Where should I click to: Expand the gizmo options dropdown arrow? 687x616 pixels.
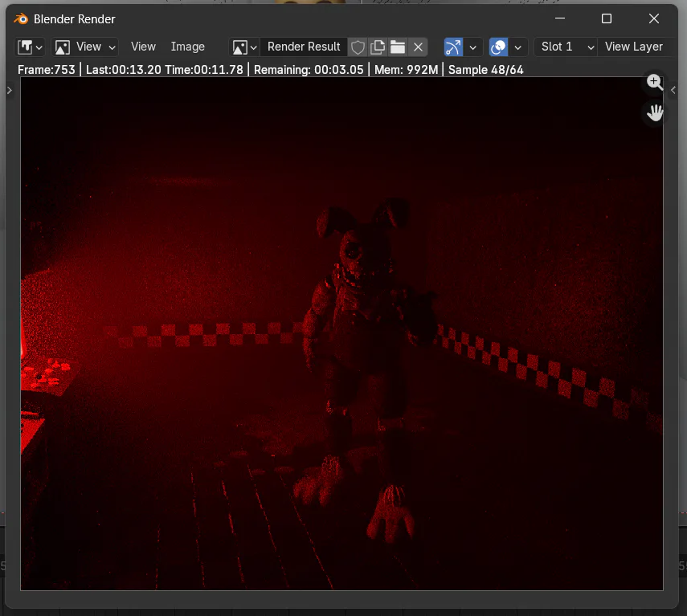(473, 47)
